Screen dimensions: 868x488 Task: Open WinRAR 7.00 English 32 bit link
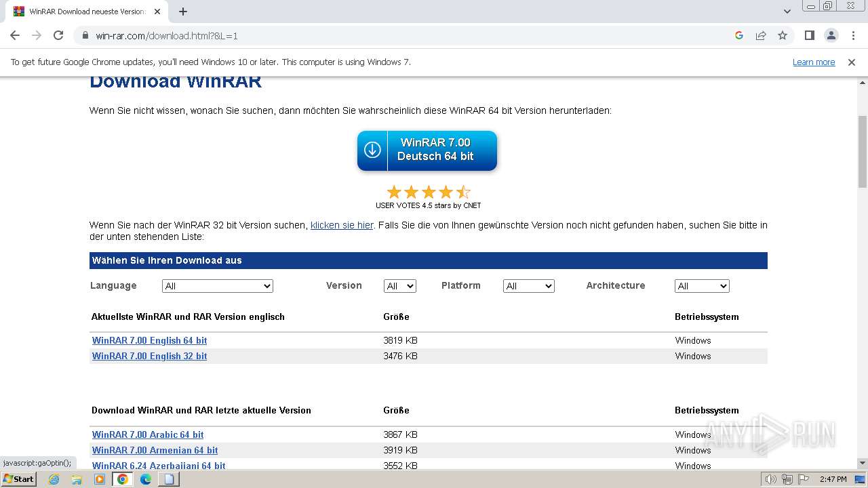tap(150, 356)
